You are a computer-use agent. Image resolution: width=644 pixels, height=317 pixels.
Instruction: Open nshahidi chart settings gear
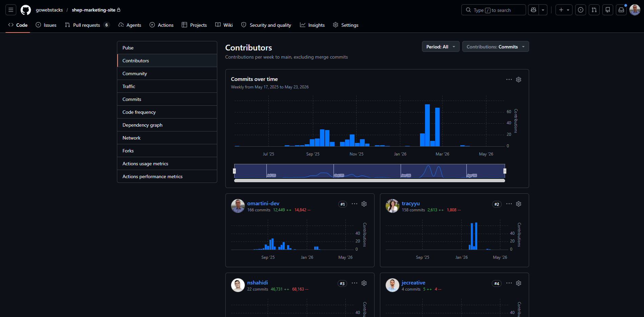(364, 283)
